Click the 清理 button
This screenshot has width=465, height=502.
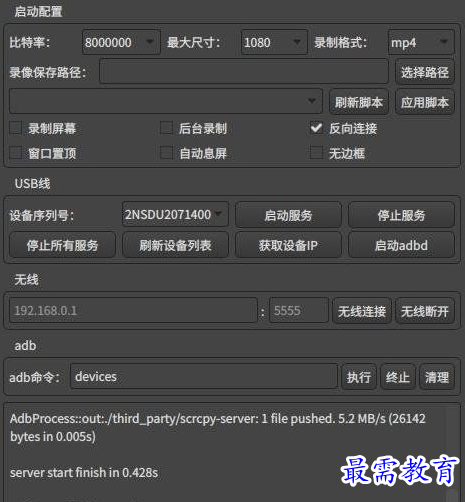pyautogui.click(x=437, y=377)
